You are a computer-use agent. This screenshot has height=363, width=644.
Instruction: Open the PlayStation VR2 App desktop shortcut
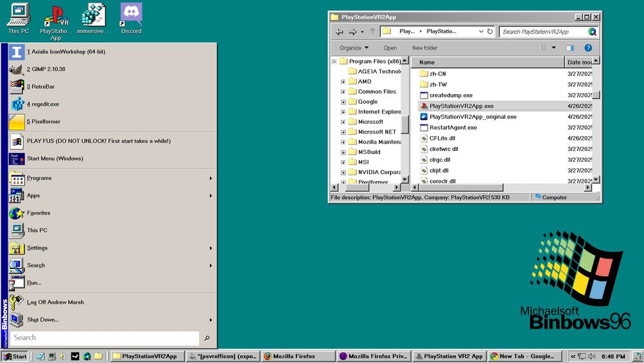pos(56,22)
